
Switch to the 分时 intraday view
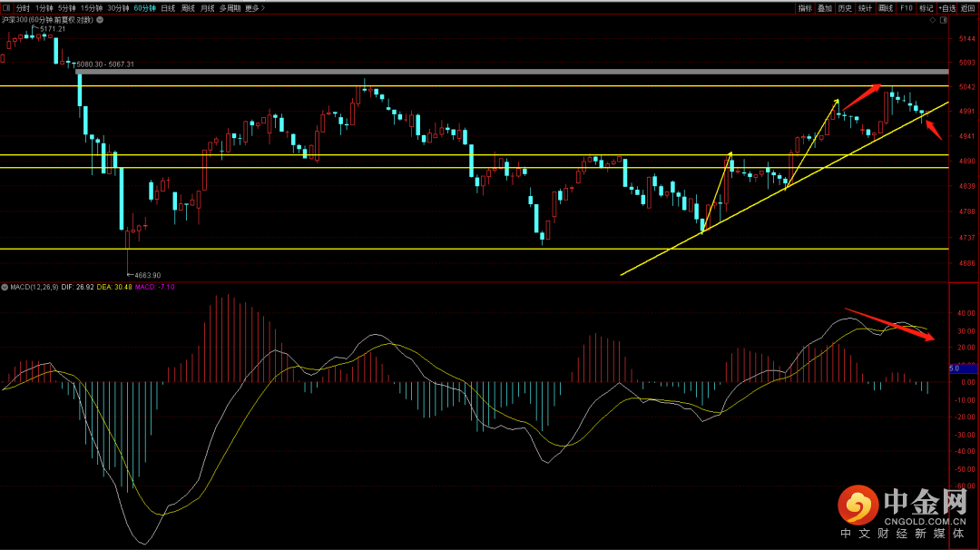pyautogui.click(x=23, y=8)
